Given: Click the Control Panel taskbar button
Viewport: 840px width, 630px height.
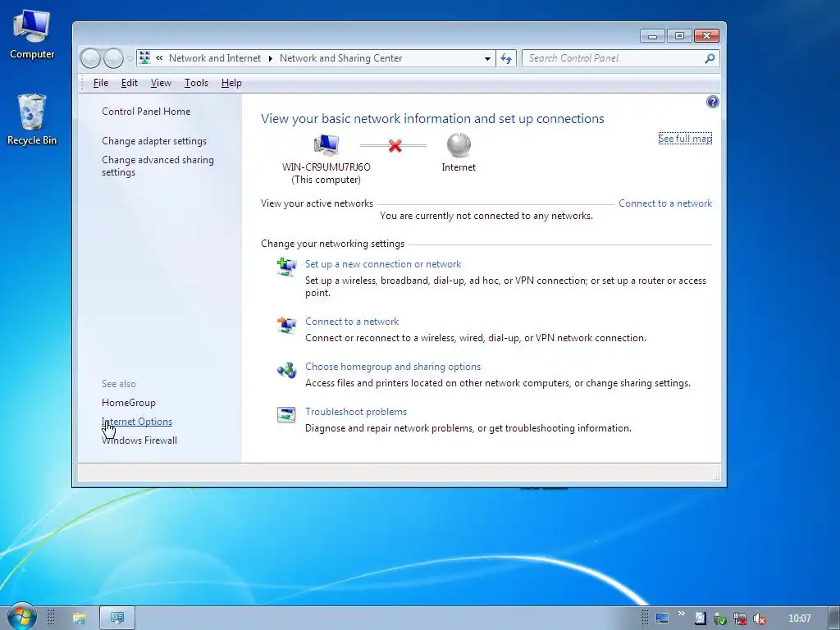Looking at the screenshot, I should pos(117,618).
